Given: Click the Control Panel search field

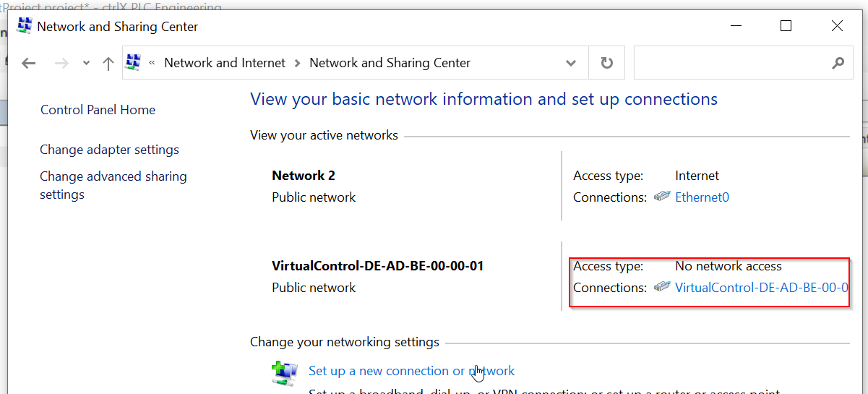Looking at the screenshot, I should pos(732,63).
